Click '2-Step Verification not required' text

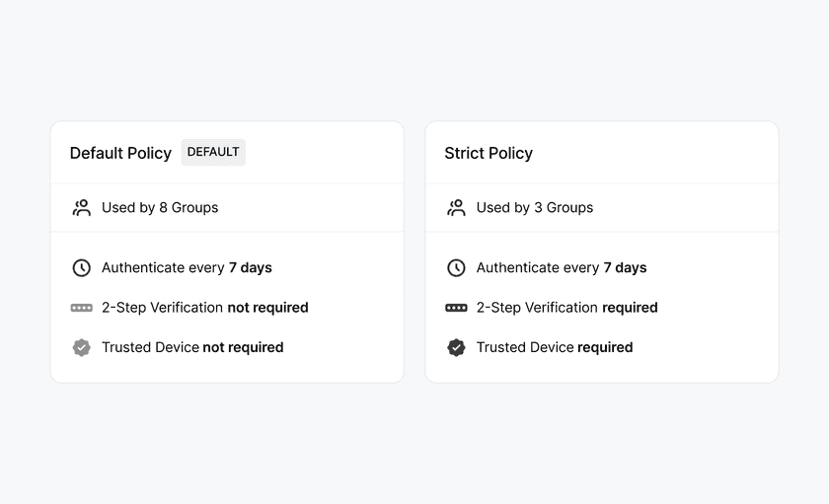[205, 308]
